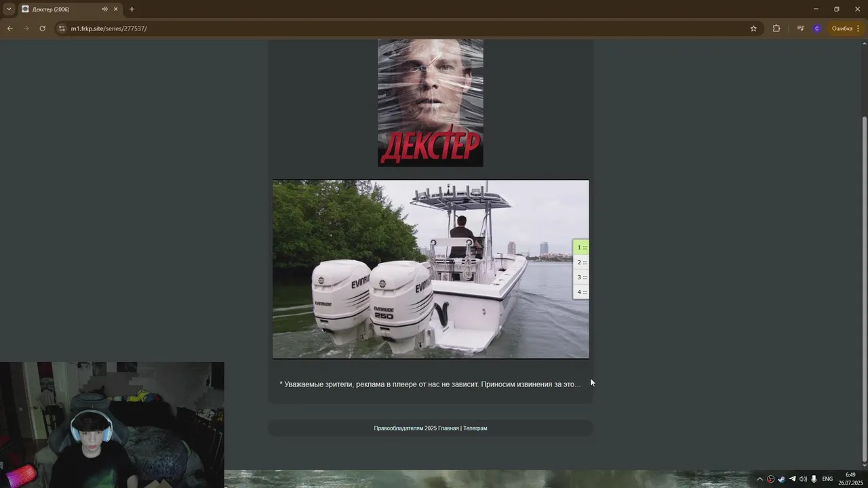Click the Декстер poster image
868x488 pixels.
(431, 102)
